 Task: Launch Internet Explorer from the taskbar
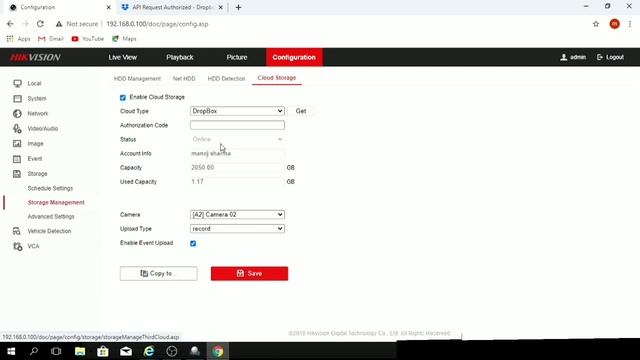click(149, 351)
